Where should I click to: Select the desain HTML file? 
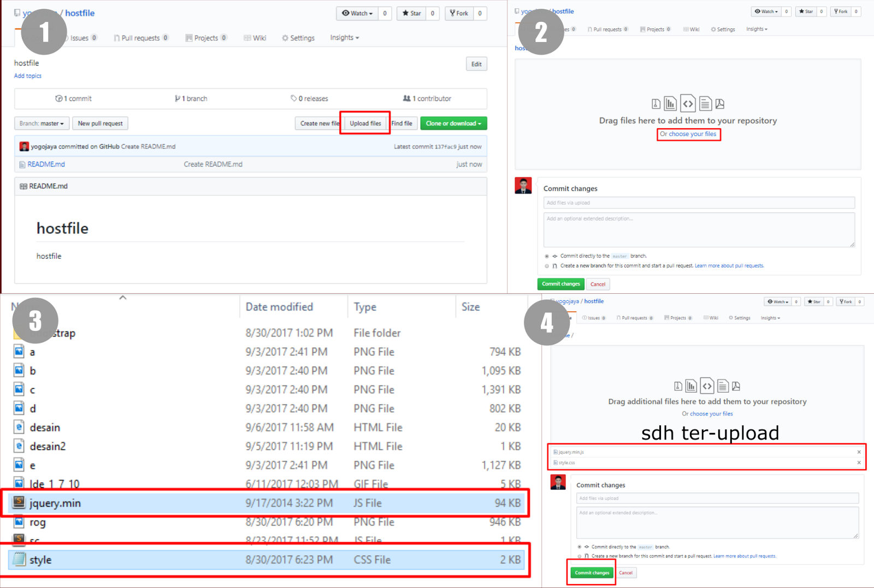(267, 427)
